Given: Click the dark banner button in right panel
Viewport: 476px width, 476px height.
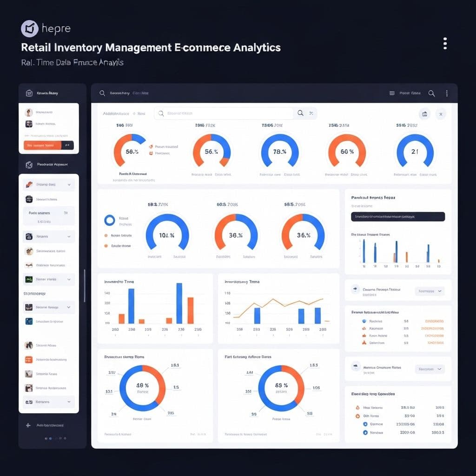Looking at the screenshot, I should [398, 217].
